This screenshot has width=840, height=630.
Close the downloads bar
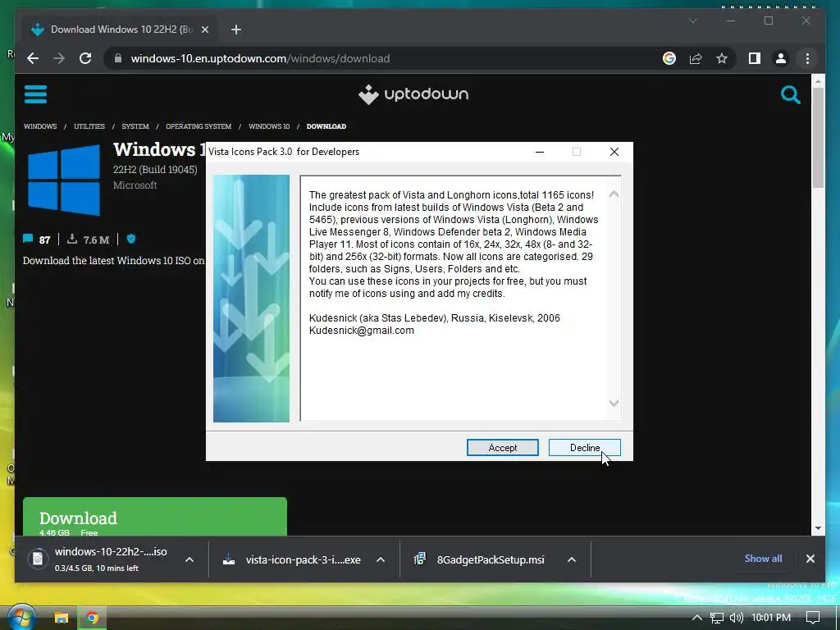(x=810, y=559)
